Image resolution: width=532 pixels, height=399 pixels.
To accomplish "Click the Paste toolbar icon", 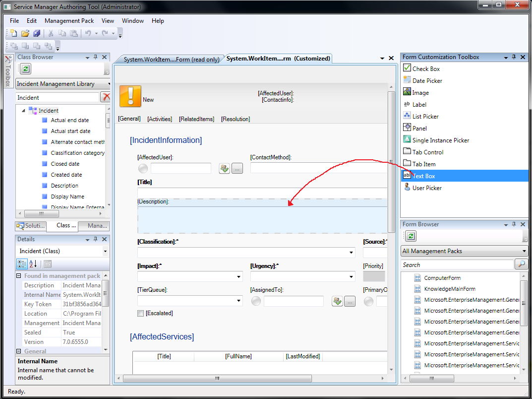I will [73, 33].
